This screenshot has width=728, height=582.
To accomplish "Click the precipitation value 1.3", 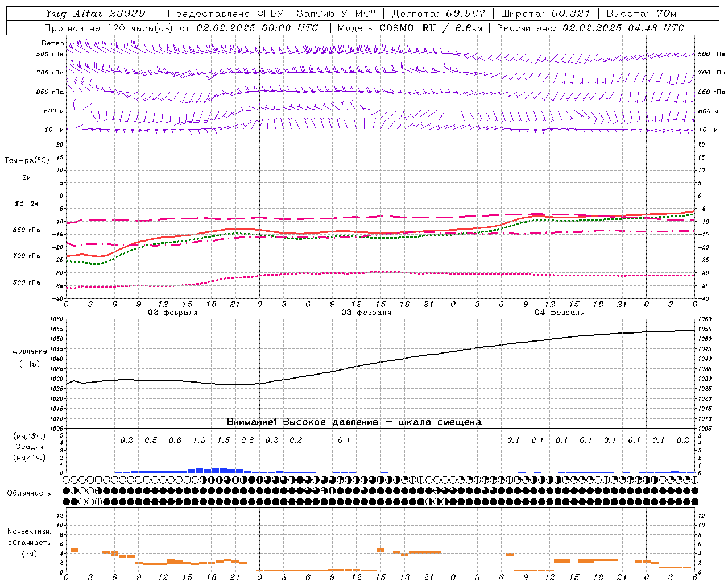I will point(199,440).
